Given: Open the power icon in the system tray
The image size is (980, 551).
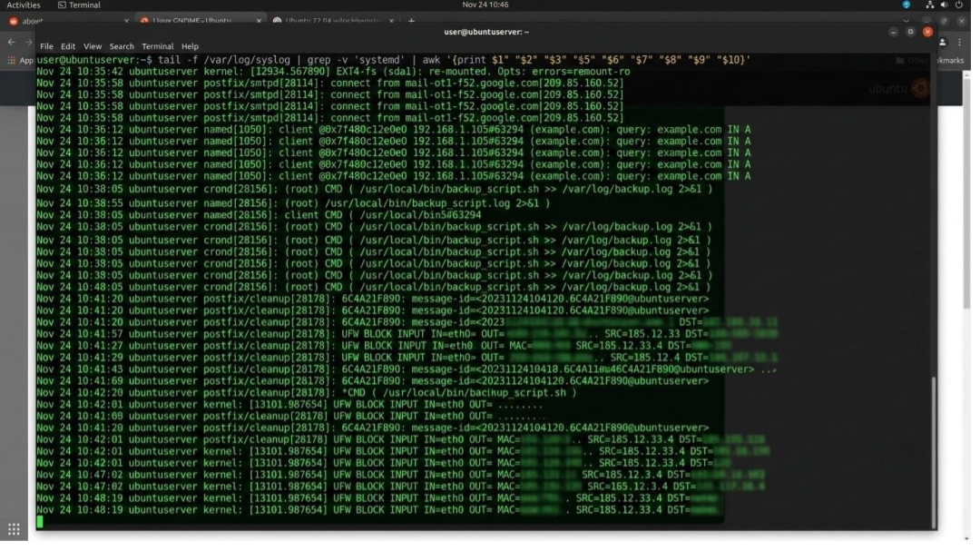Looking at the screenshot, I should pos(959,5).
